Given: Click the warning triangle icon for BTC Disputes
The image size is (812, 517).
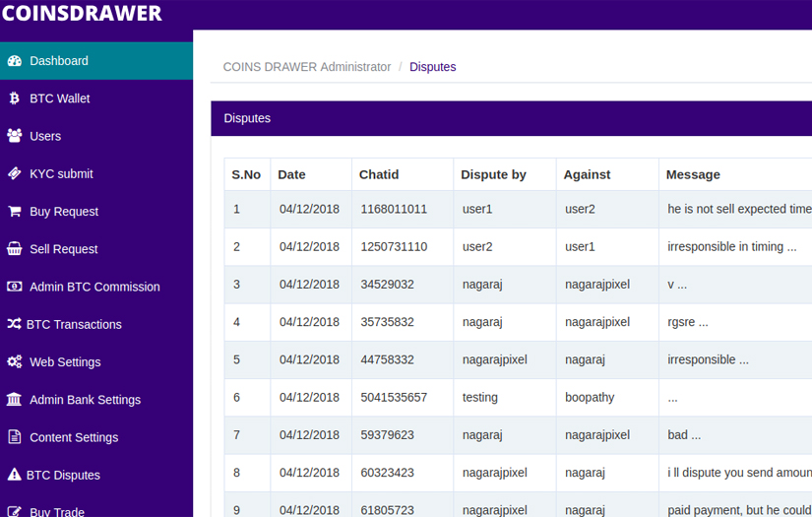Looking at the screenshot, I should (x=14, y=475).
